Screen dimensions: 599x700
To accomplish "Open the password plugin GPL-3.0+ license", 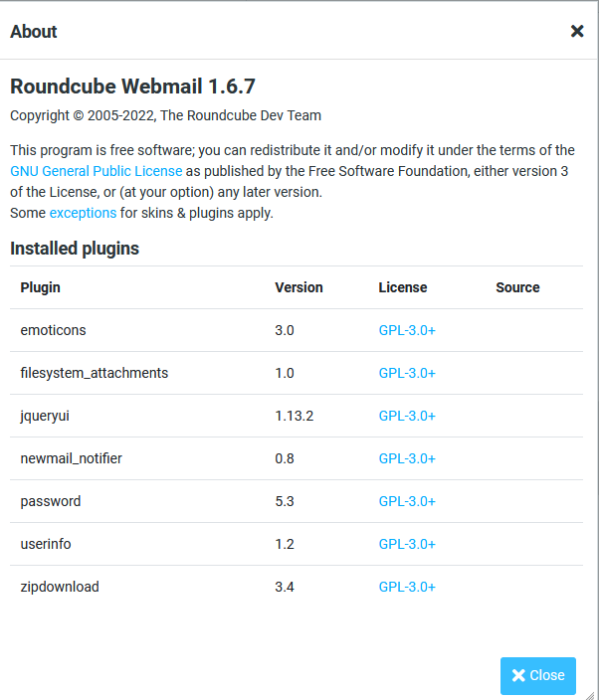I will [407, 501].
